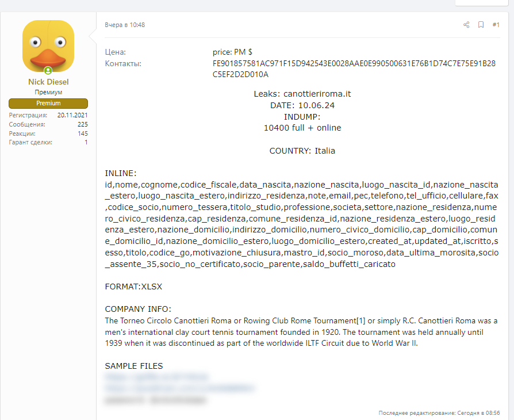
Task: Bookmark this post with the bookmark icon
Action: [x=481, y=25]
